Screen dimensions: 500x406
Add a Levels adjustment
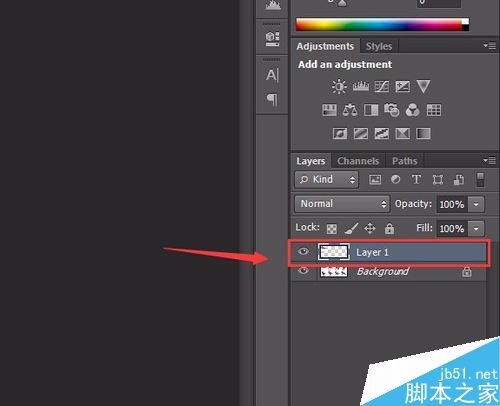361,87
